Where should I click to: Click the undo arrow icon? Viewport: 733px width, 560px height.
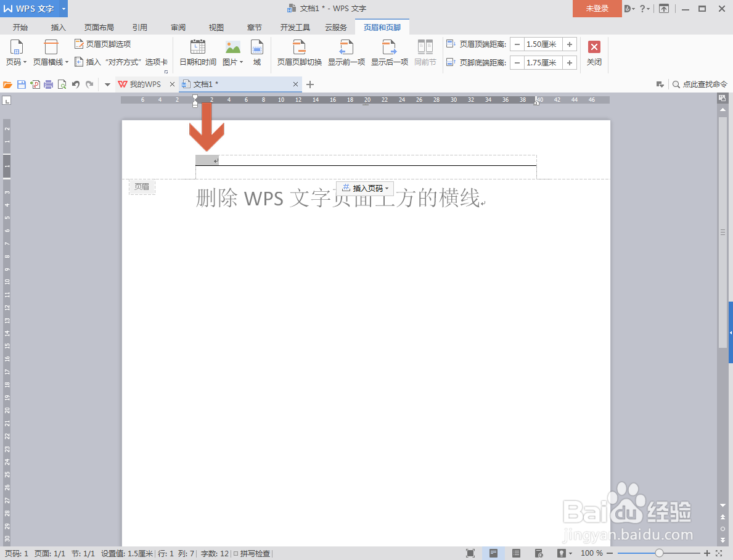75,84
